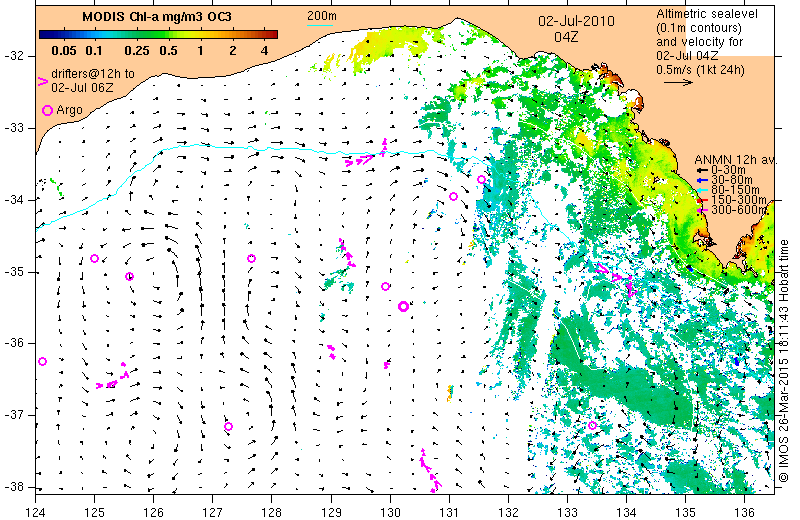Viewport: 800px width, 520px height.
Task: Click the '30-80m' depth label
Action: (732, 180)
